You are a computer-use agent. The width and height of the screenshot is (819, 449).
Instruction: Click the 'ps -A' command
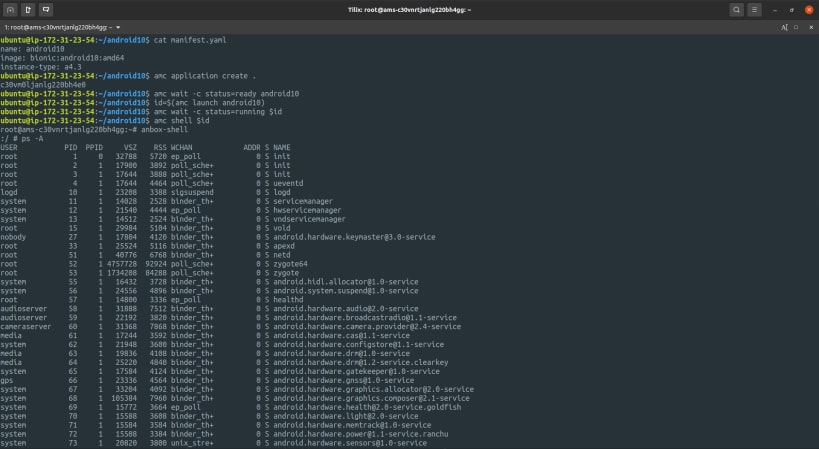click(x=32, y=138)
